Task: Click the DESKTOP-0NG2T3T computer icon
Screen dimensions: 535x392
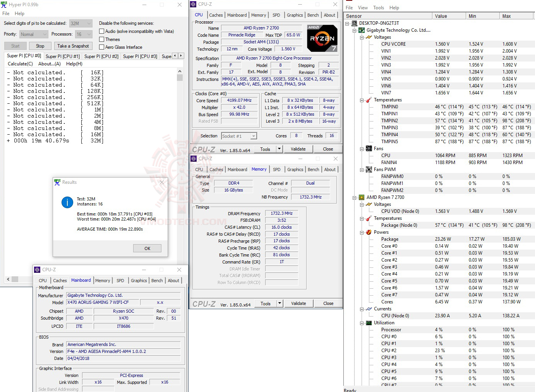Action: 353,23
